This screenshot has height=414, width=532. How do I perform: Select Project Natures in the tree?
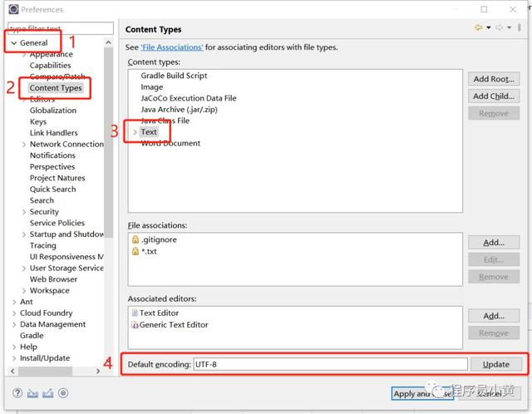point(57,178)
